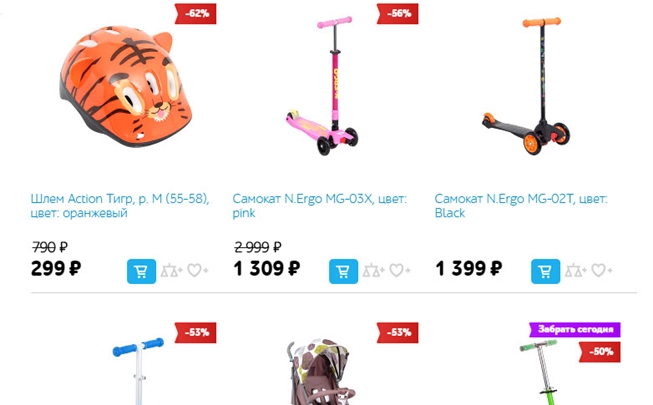Open Шлем Action Тигр product link

[120, 205]
